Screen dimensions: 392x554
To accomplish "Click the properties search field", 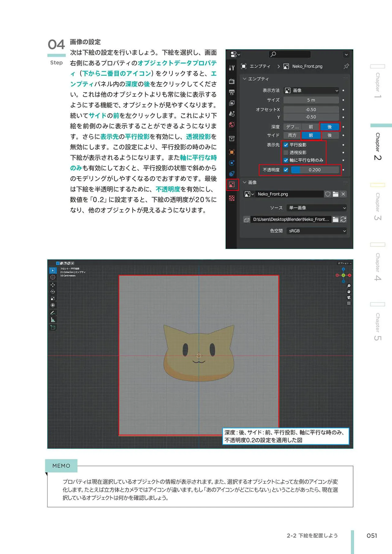I will 290,54.
